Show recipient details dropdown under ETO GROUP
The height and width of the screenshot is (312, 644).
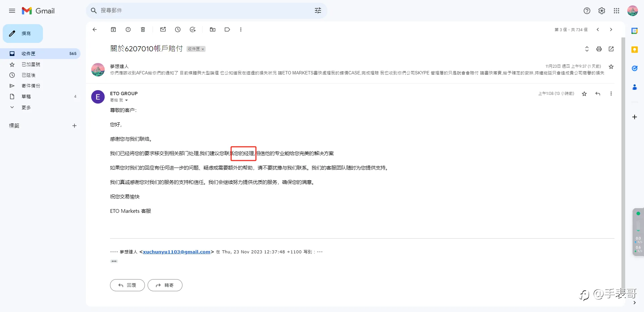coord(126,100)
